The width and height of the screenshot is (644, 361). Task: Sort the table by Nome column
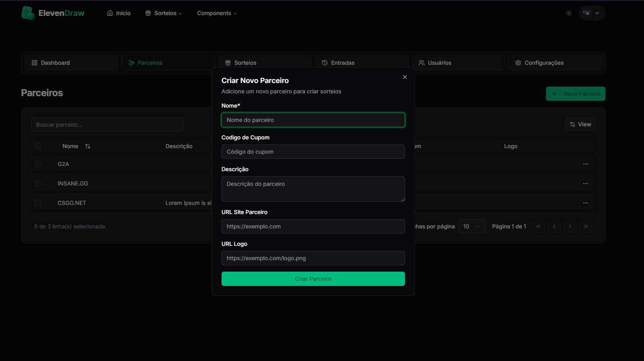(88, 146)
